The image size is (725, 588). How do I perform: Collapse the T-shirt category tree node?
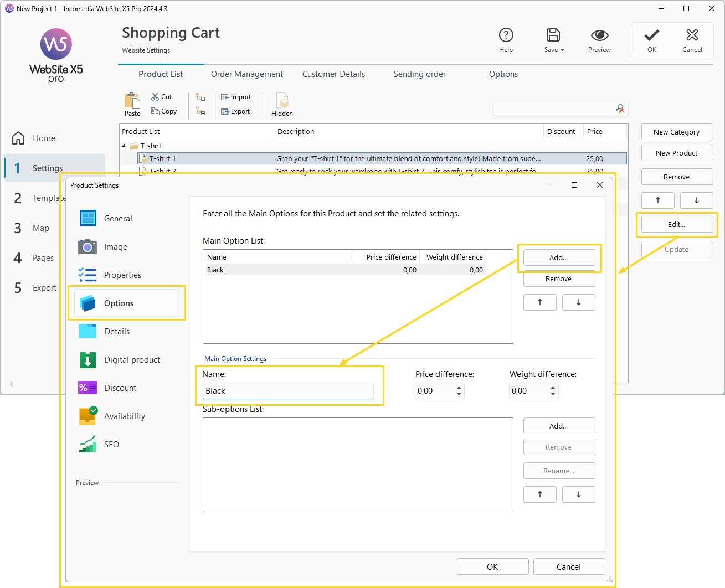[124, 146]
